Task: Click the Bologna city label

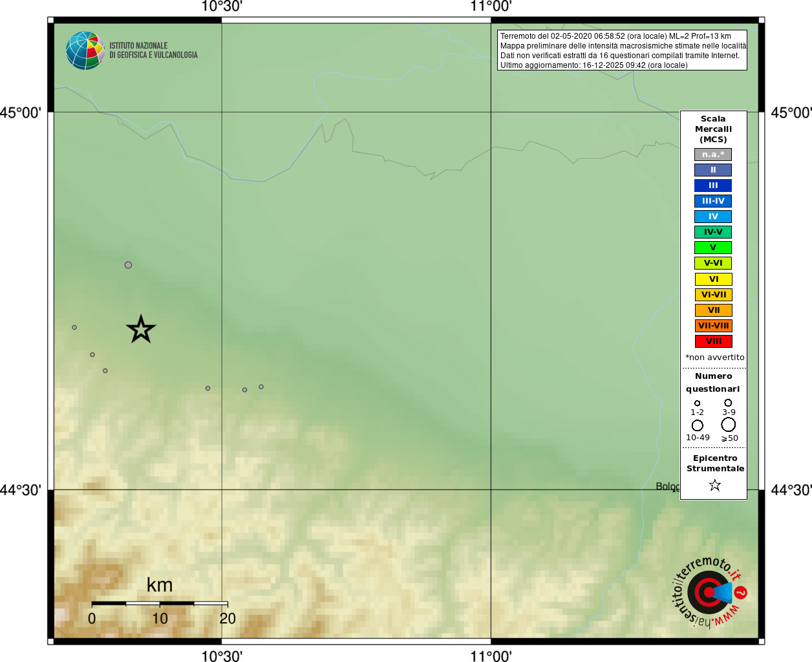Action: point(668,486)
